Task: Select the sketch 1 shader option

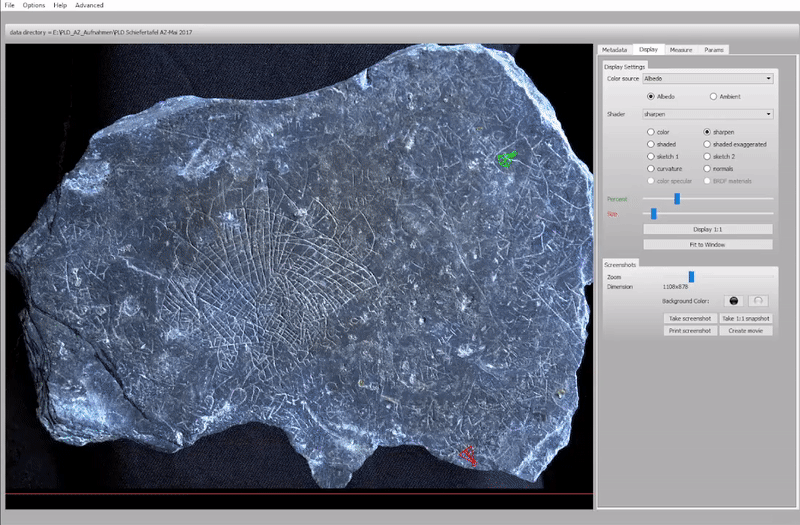Action: coord(652,156)
